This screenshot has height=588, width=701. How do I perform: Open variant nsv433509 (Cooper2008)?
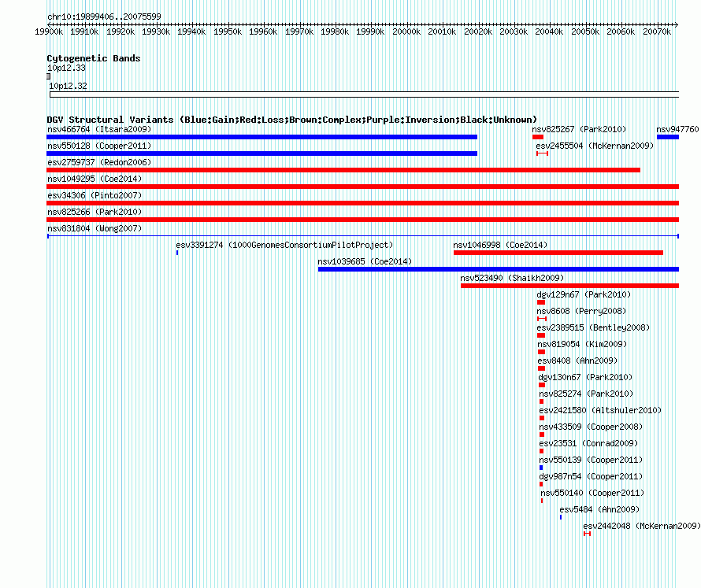click(591, 427)
